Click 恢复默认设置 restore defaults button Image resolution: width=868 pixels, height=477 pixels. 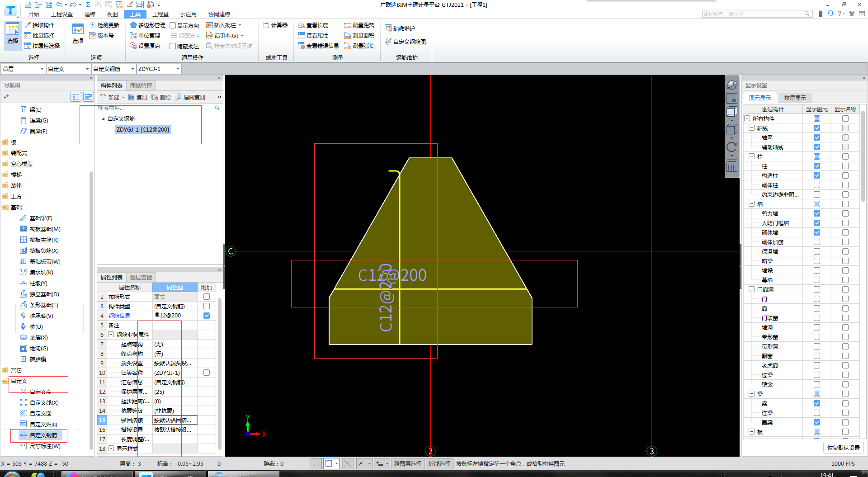coord(844,448)
